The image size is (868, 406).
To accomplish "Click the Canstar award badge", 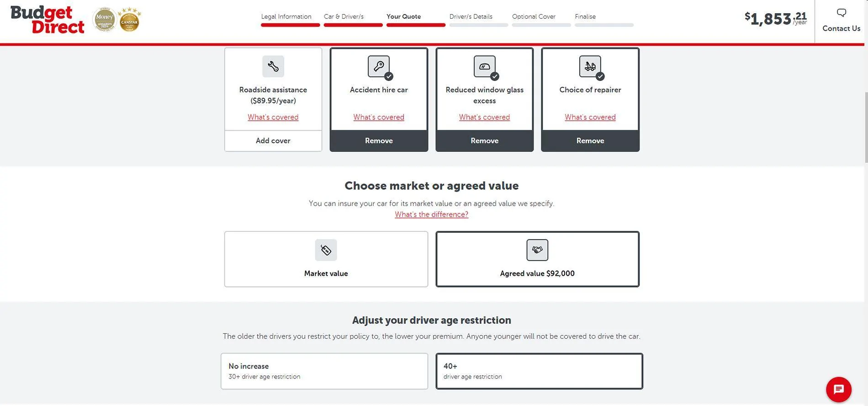I will point(129,20).
